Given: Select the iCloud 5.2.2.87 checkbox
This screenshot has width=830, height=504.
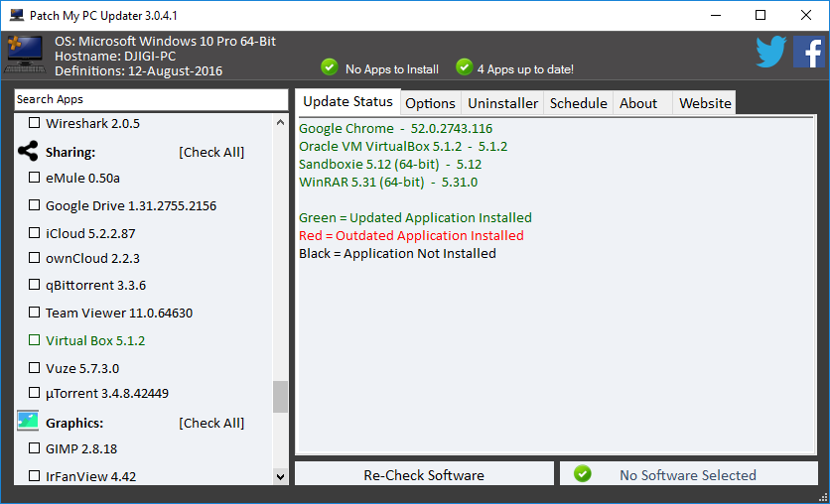Looking at the screenshot, I should (x=35, y=233).
